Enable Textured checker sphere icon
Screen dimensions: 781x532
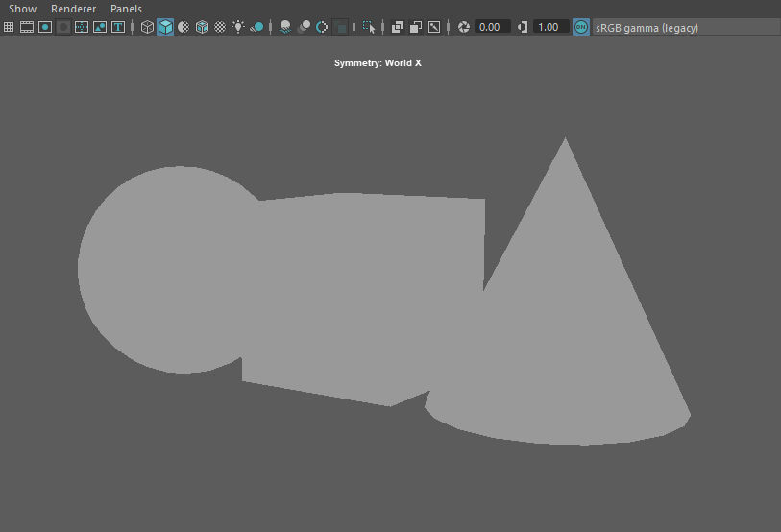tap(220, 27)
